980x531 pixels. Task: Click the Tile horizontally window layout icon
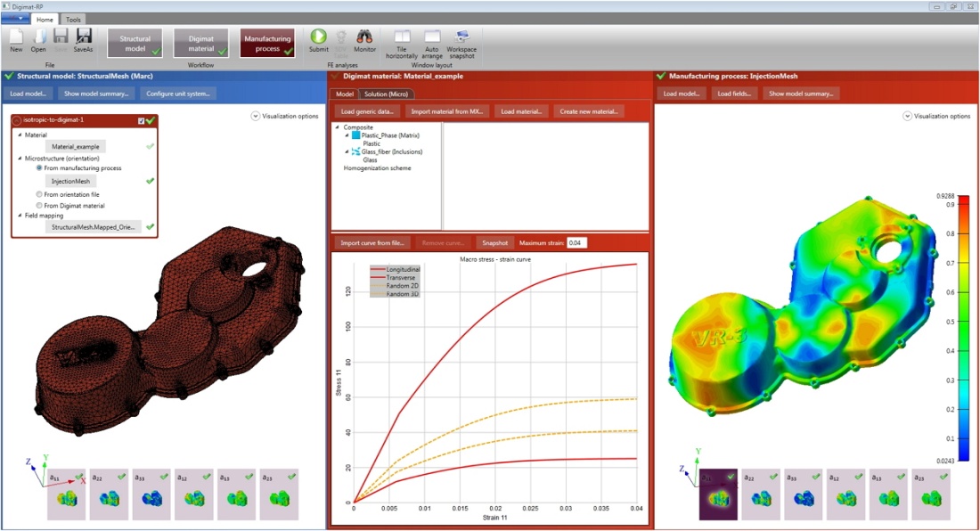[x=401, y=37]
